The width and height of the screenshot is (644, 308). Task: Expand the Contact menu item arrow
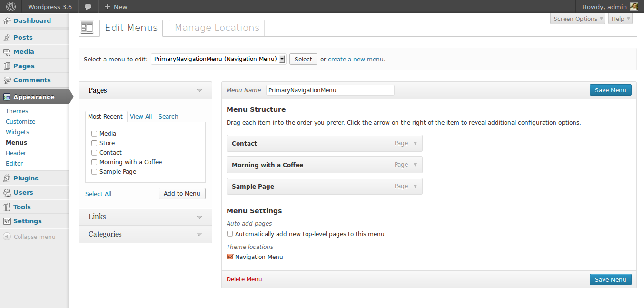(x=415, y=143)
